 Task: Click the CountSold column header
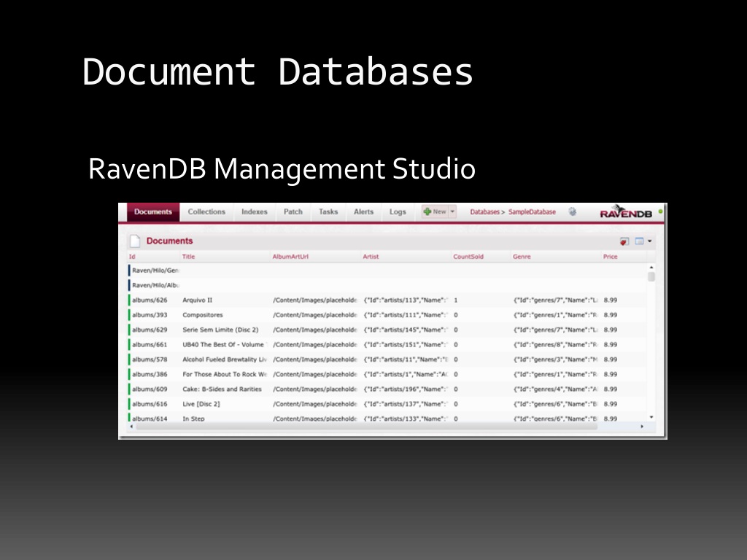(x=468, y=257)
